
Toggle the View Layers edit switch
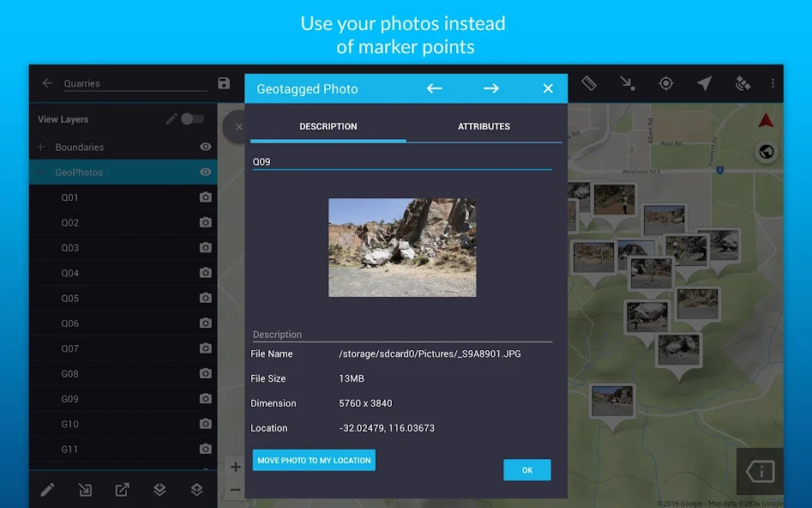[192, 119]
